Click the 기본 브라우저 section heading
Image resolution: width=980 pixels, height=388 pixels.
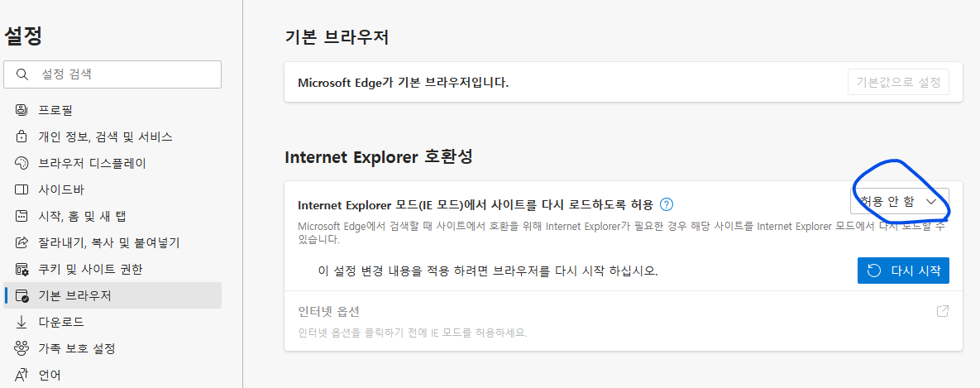pyautogui.click(x=337, y=37)
